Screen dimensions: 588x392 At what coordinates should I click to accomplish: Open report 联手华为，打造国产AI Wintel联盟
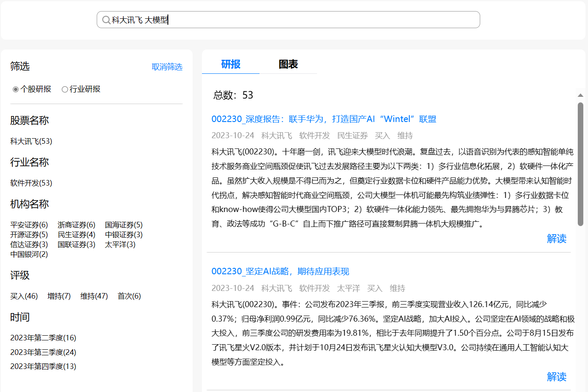coord(324,119)
